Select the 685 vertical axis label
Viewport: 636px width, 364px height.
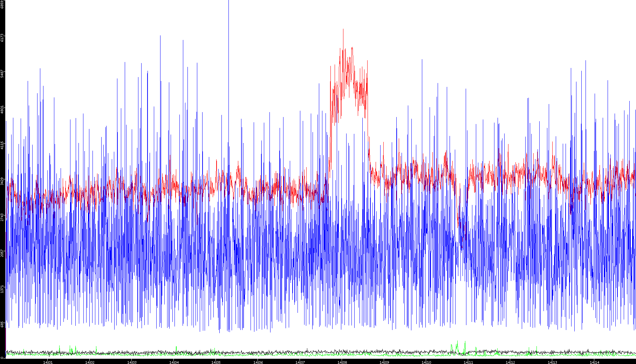tap(2, 325)
